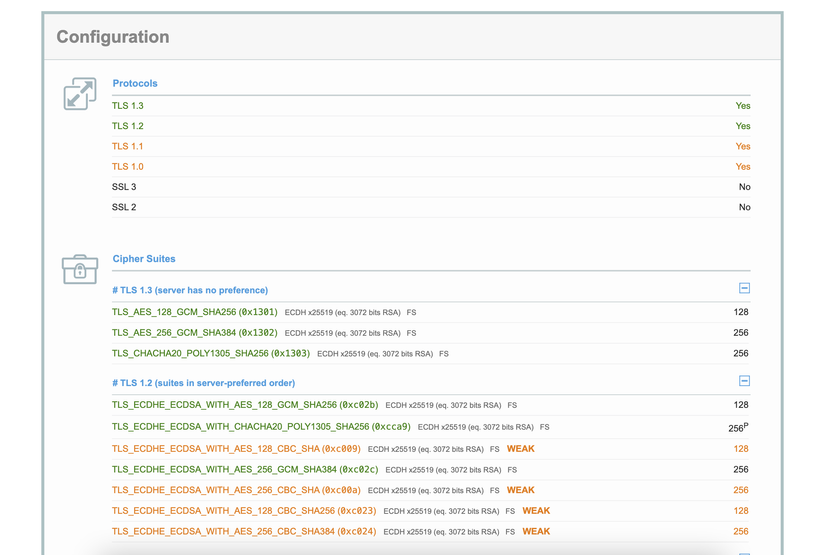The width and height of the screenshot is (825, 555).
Task: Select TLS_AES_128_GCM_SHA256 (0x1301) suite name
Action: pyautogui.click(x=195, y=312)
